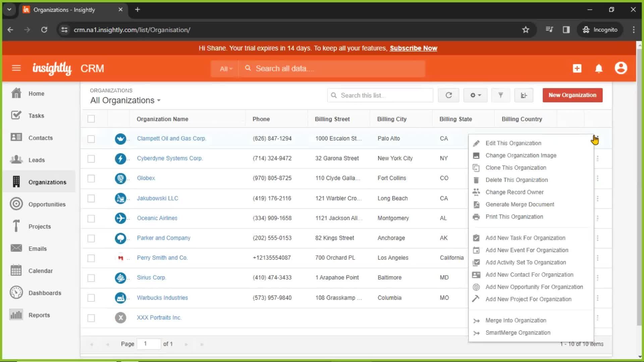Open the browser tab search chevron
644x362 pixels.
[9, 9]
